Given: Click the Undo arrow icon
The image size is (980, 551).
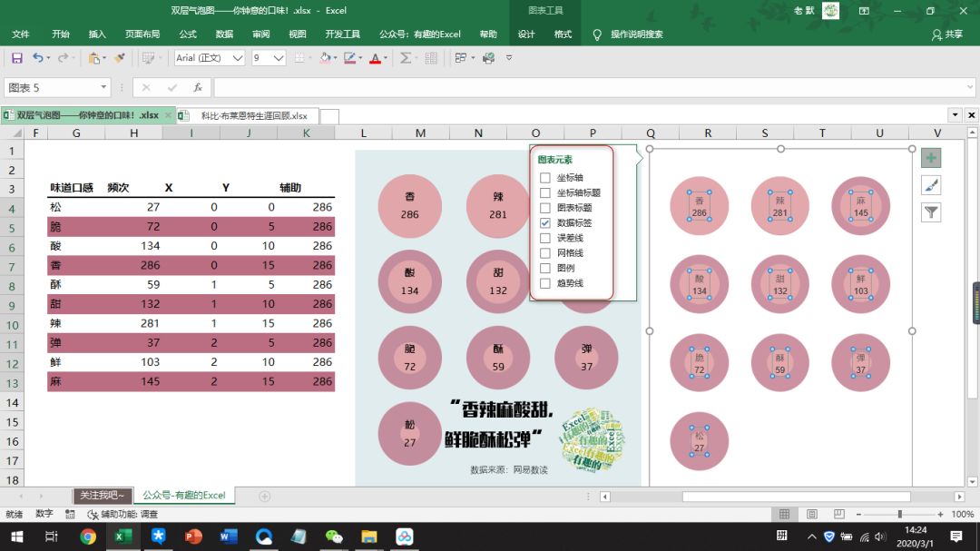Looking at the screenshot, I should tap(37, 58).
